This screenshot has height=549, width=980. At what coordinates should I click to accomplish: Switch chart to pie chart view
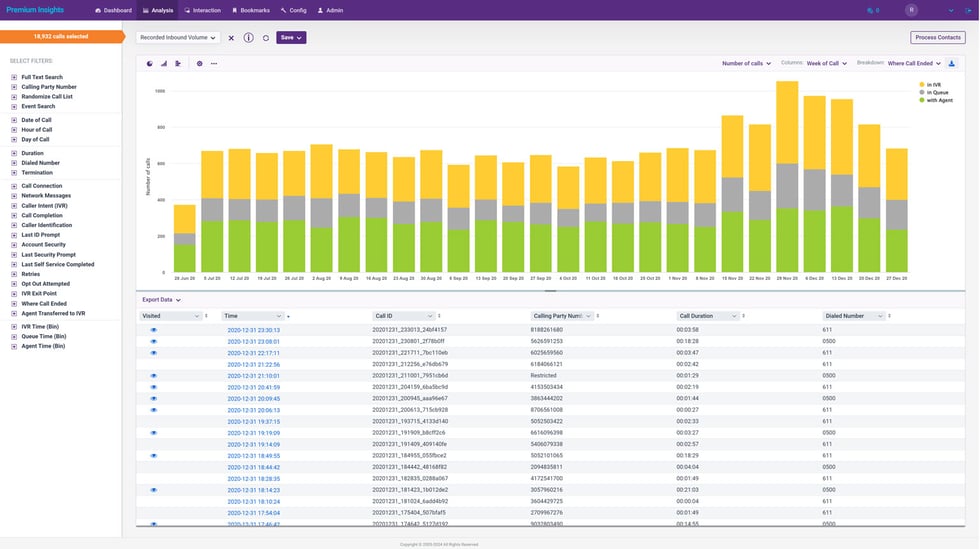pyautogui.click(x=149, y=64)
